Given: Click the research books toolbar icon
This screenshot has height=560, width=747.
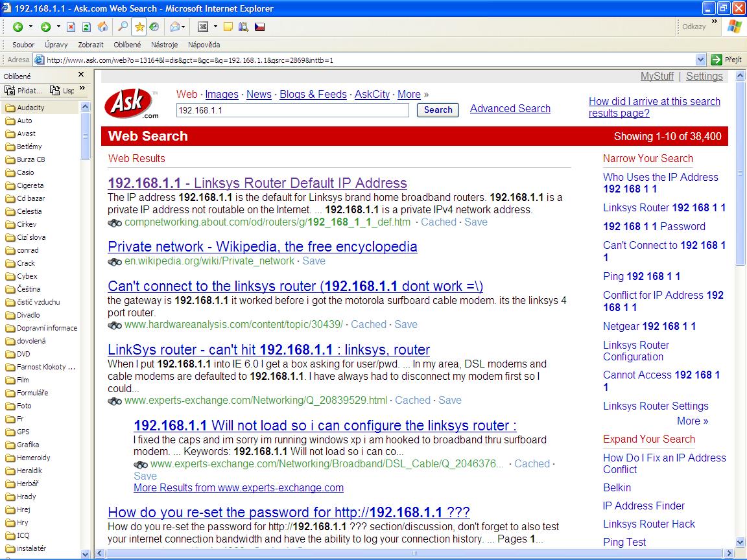Looking at the screenshot, I should [243, 27].
